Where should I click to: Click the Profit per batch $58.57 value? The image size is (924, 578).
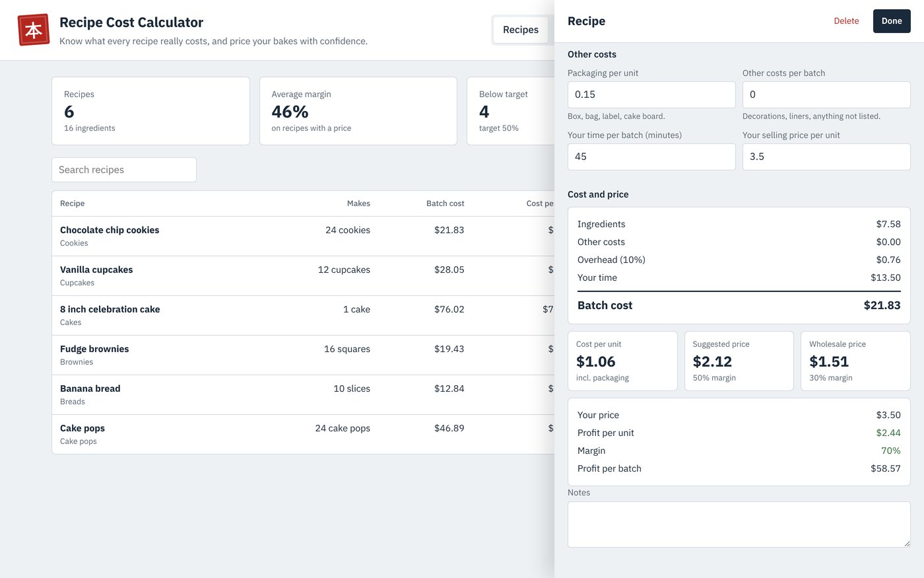[886, 468]
